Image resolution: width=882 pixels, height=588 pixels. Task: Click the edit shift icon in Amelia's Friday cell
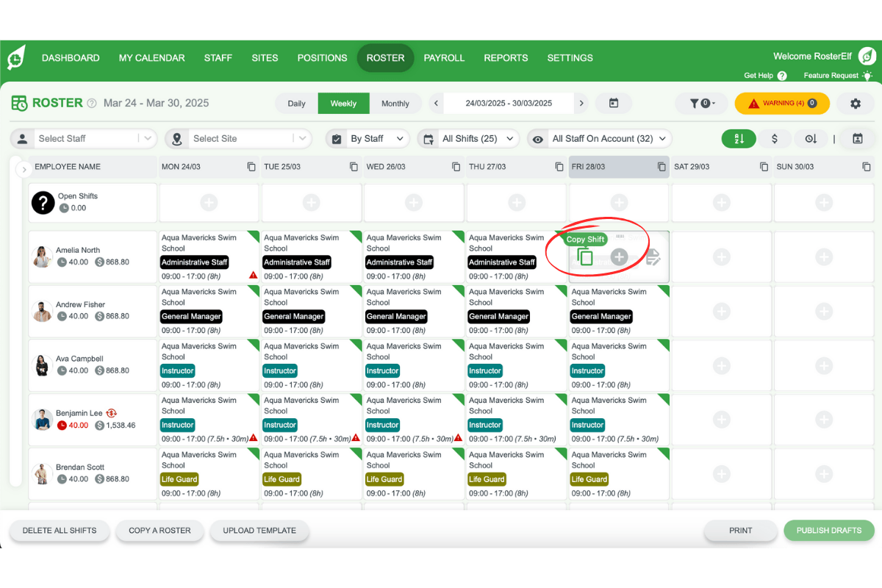[653, 257]
